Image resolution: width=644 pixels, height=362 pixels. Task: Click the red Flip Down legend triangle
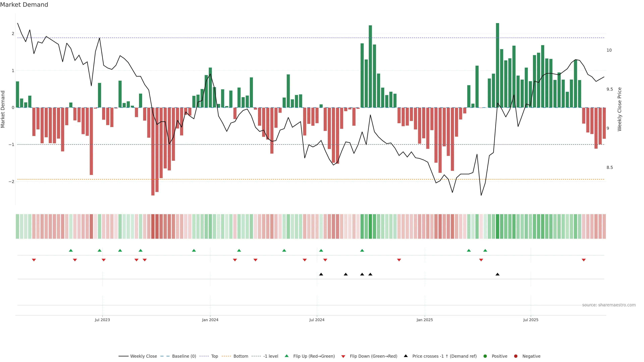pyautogui.click(x=343, y=356)
